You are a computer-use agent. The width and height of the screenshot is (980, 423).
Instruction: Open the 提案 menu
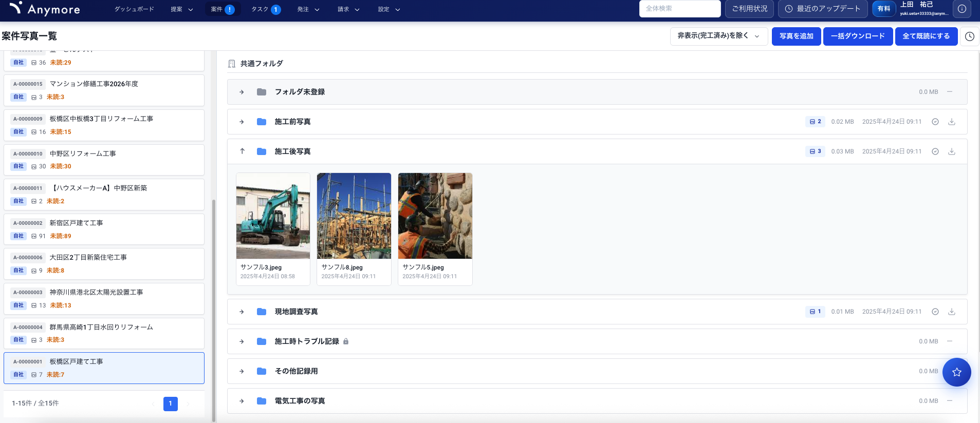click(181, 9)
